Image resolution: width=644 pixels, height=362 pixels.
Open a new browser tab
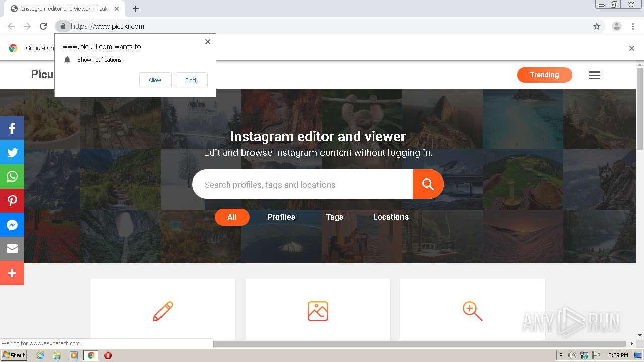[136, 9]
